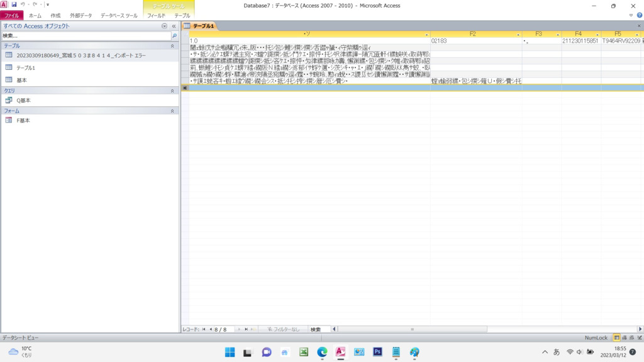Viewport: 644px width, 362px height.
Task: Click the テーブル1 document tab
Action: [x=199, y=26]
